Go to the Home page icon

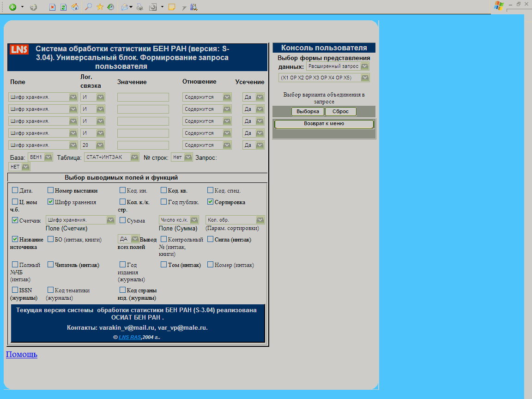[75, 7]
